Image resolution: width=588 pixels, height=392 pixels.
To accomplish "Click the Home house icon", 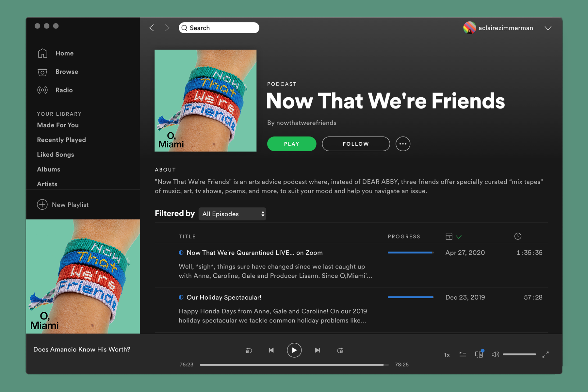I will click(x=42, y=53).
